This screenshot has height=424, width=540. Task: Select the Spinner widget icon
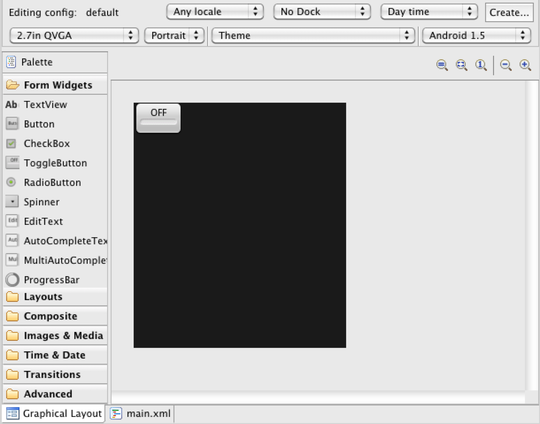pos(12,201)
